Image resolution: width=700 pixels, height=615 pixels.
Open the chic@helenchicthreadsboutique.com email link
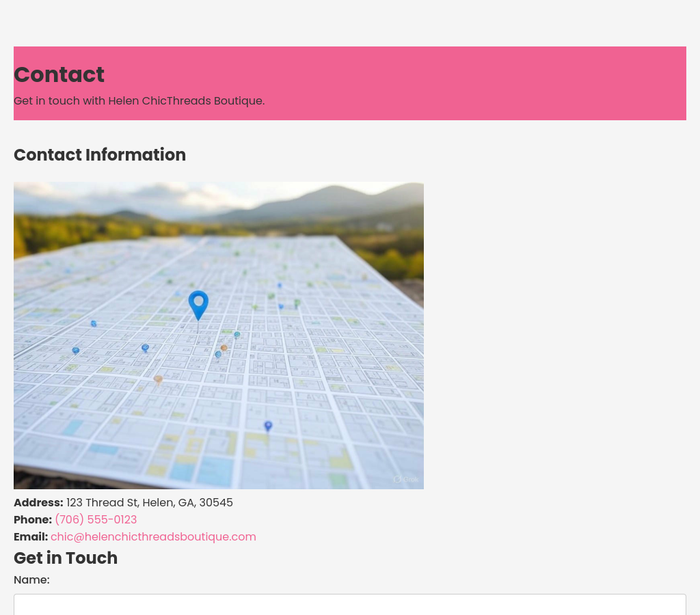click(x=153, y=536)
